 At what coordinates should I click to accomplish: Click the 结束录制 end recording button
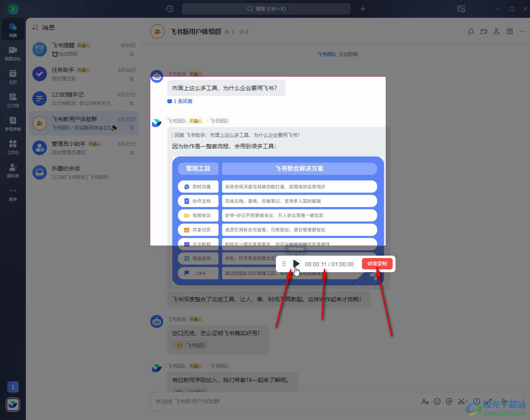pos(377,264)
